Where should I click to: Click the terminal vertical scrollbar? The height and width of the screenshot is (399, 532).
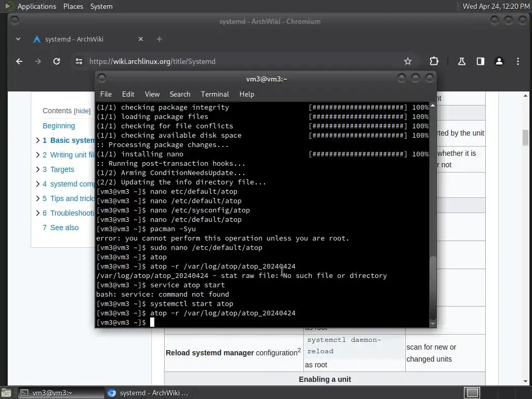(x=433, y=288)
